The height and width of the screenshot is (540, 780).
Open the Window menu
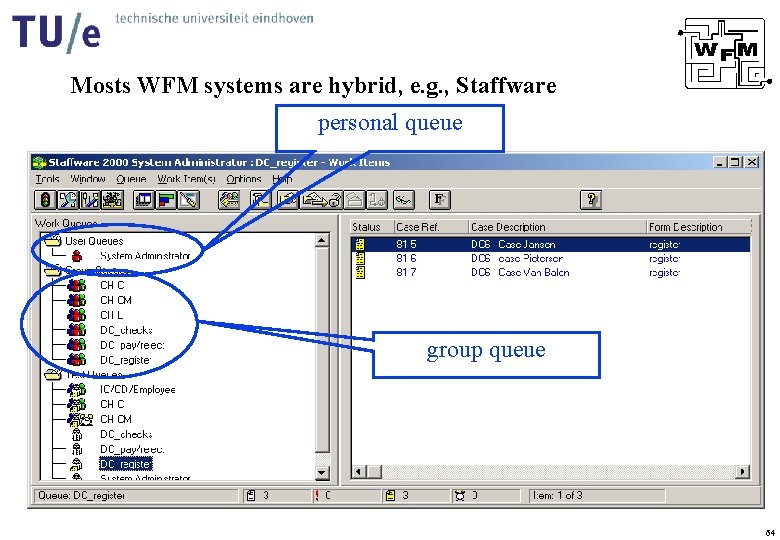click(88, 179)
